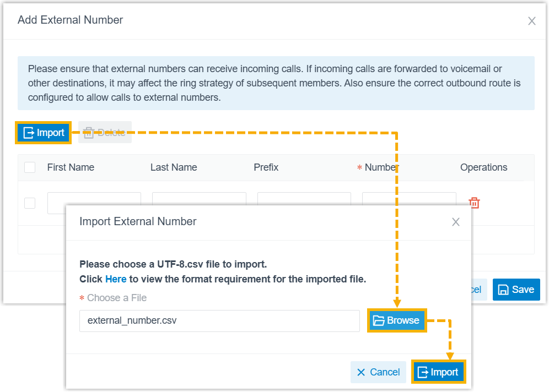Cancel the Import External Number dialog
The width and height of the screenshot is (549, 392).
click(x=378, y=372)
